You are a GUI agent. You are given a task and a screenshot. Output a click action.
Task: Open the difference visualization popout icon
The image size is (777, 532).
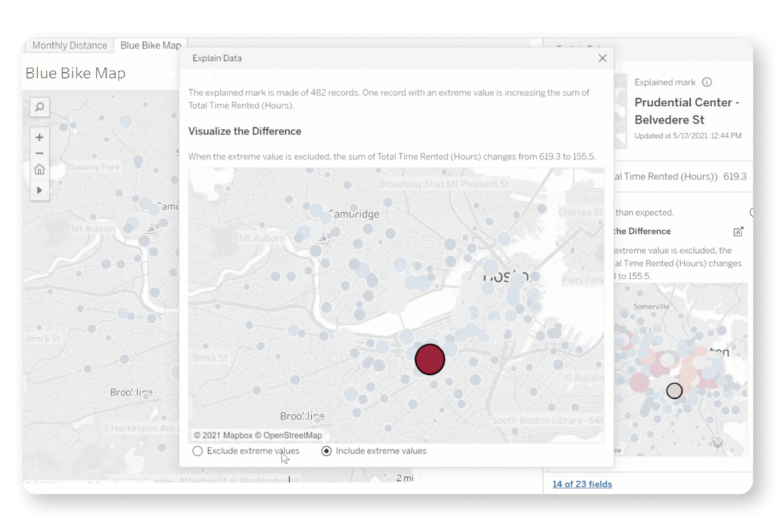[738, 232]
